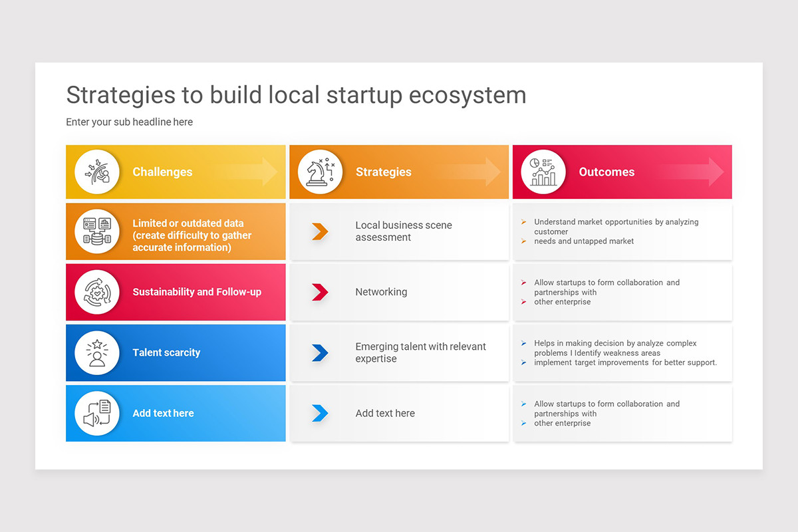
Task: Select the Sustainability and Follow-up text
Action: 197,292
